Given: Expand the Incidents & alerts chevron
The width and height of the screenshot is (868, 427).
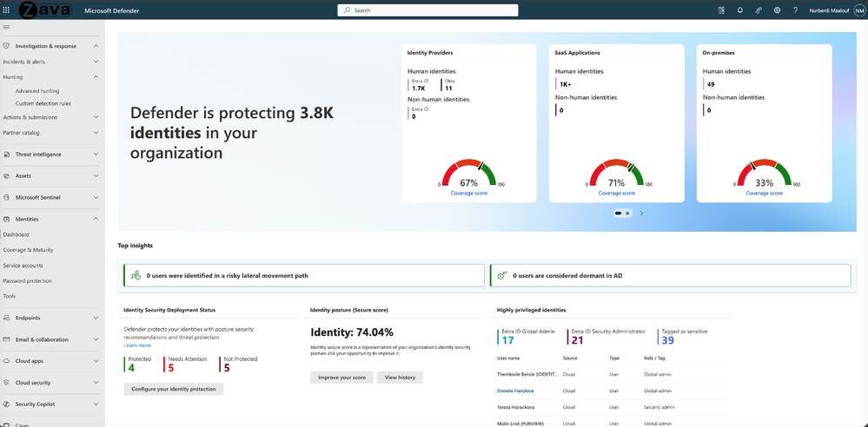Looking at the screenshot, I should [x=96, y=62].
